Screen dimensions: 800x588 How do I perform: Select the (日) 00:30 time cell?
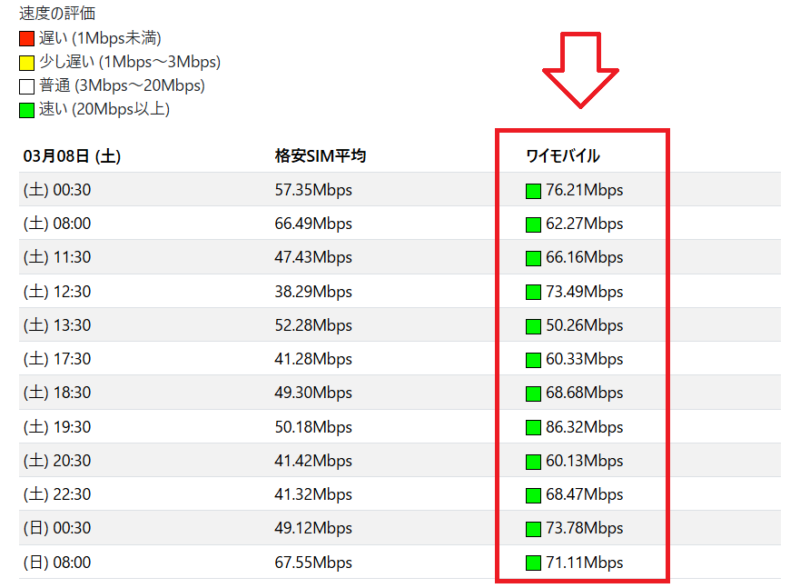click(x=57, y=528)
